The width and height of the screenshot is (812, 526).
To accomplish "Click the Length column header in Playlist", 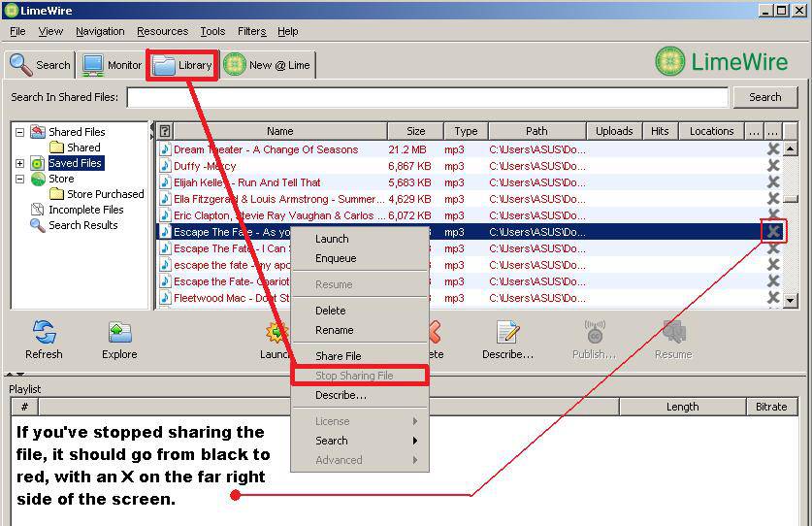I will tap(683, 407).
